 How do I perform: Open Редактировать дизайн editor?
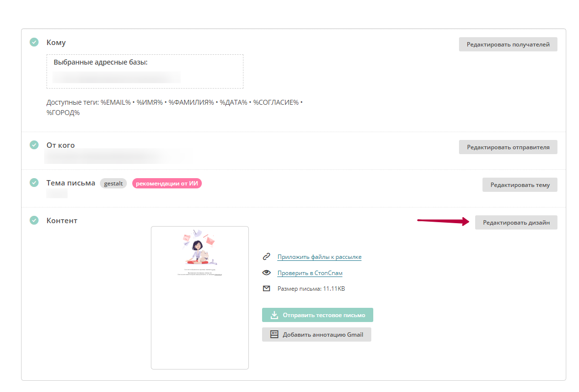pos(516,223)
